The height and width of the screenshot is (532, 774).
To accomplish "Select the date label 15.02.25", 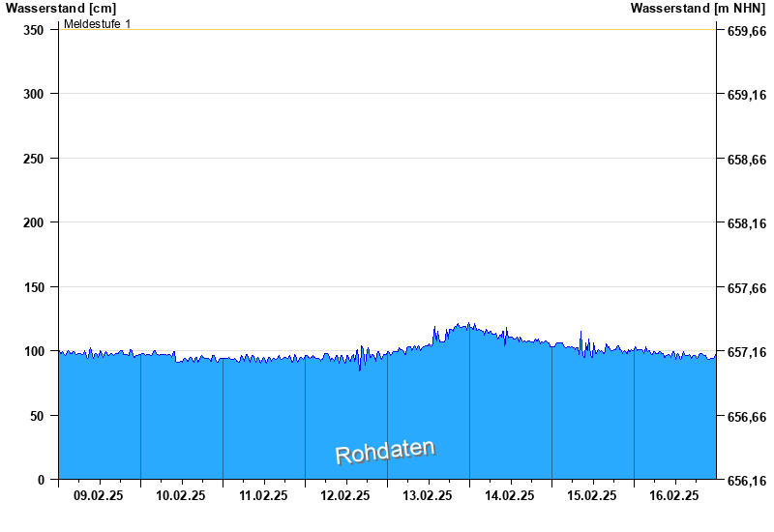I will click(x=592, y=495).
